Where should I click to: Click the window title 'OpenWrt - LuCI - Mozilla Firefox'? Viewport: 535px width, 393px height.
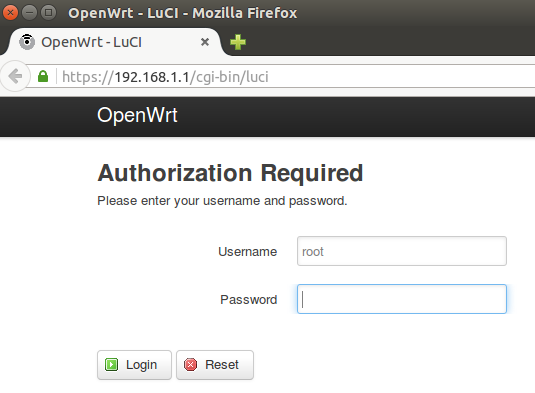[183, 13]
